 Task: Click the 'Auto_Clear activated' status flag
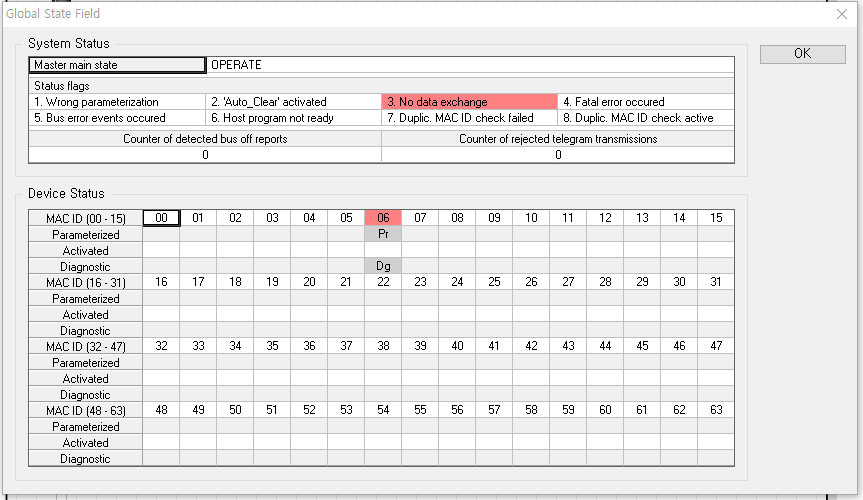click(x=293, y=102)
